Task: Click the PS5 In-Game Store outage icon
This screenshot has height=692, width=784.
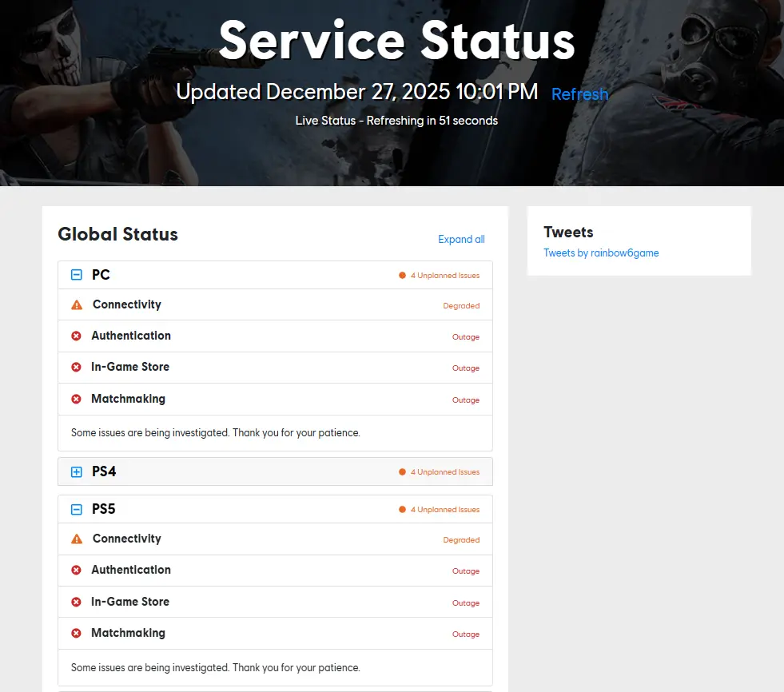Action: (x=77, y=602)
